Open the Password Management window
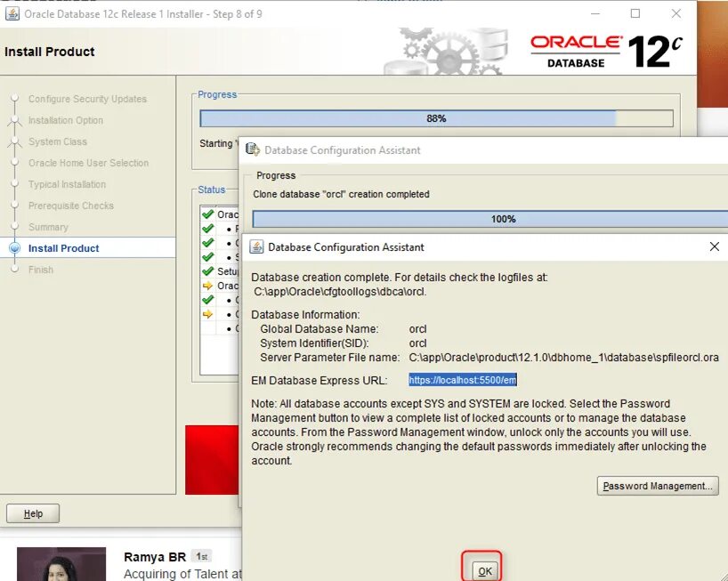Viewport: 728px width, 581px height. pyautogui.click(x=658, y=486)
